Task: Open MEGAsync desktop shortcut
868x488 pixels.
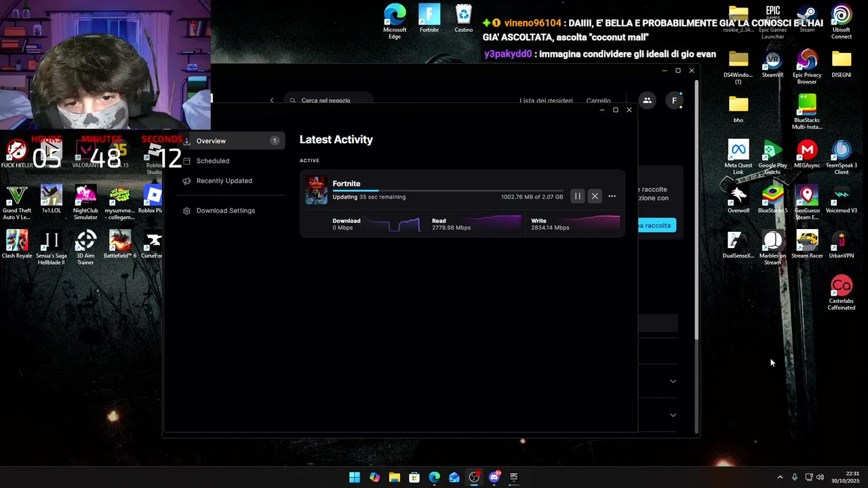Action: (807, 155)
